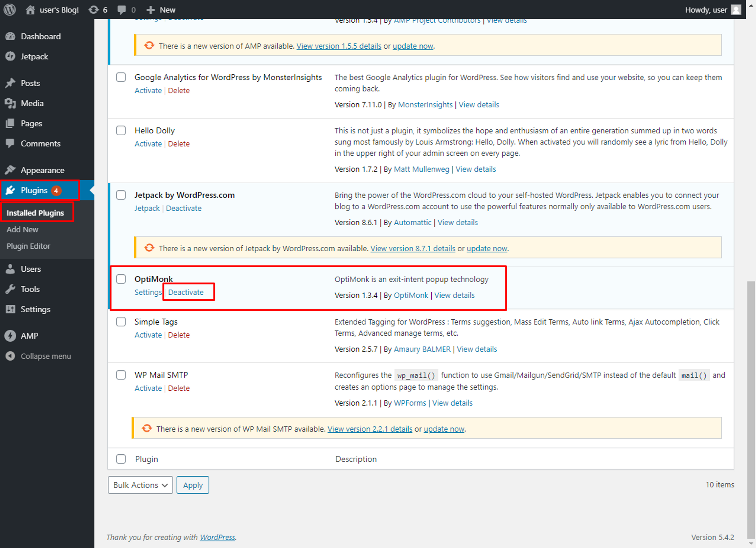The height and width of the screenshot is (548, 756).
Task: Click the Collapse menu arrow icon
Action: pyautogui.click(x=11, y=356)
